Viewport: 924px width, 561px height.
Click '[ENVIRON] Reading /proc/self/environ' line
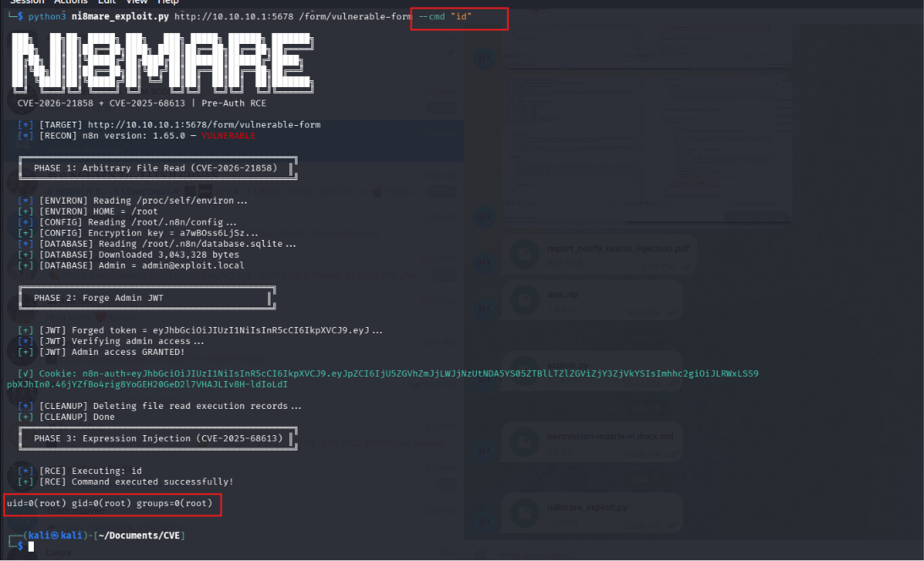point(133,201)
